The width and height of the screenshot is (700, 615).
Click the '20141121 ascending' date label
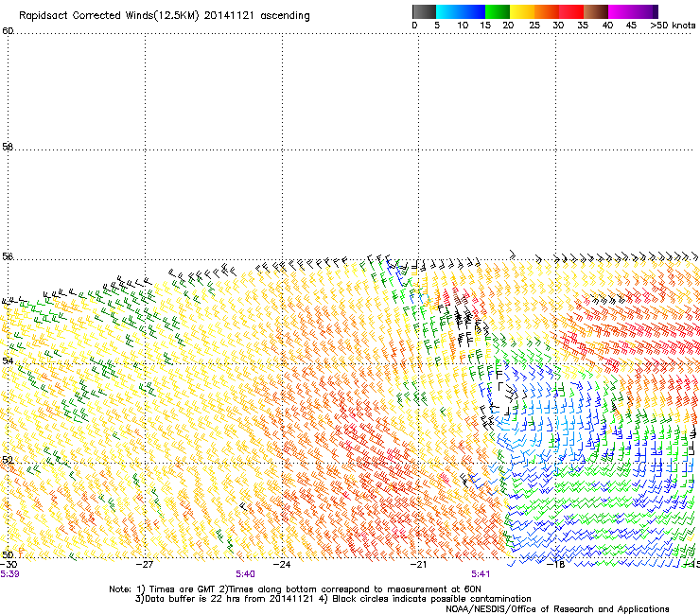click(256, 16)
